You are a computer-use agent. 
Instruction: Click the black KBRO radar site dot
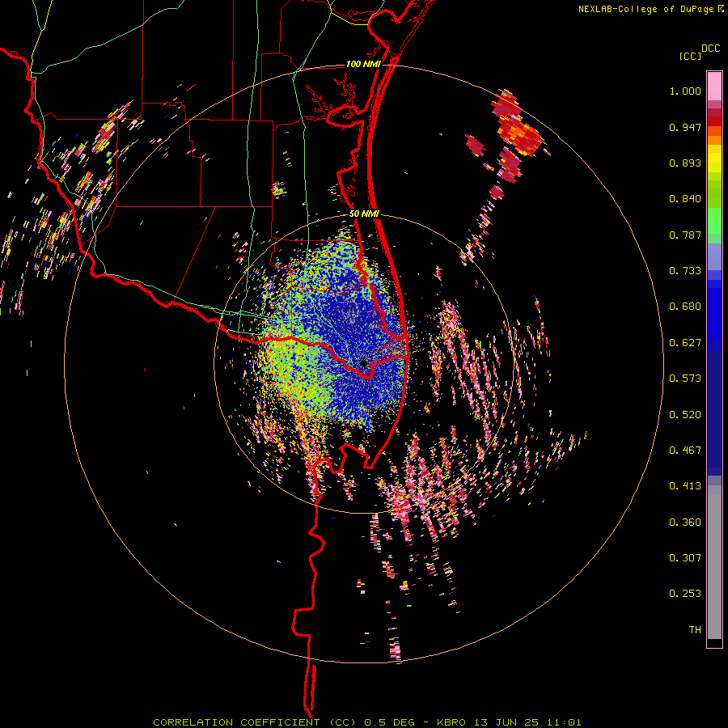point(364,363)
